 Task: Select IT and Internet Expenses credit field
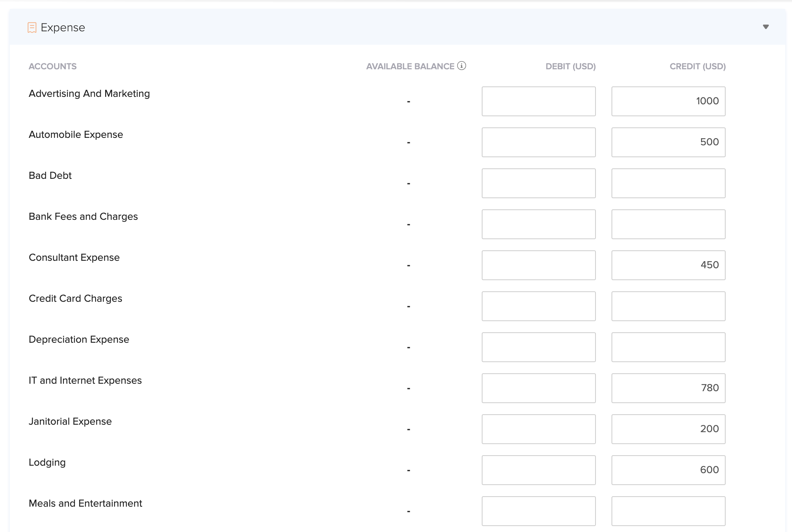point(668,388)
